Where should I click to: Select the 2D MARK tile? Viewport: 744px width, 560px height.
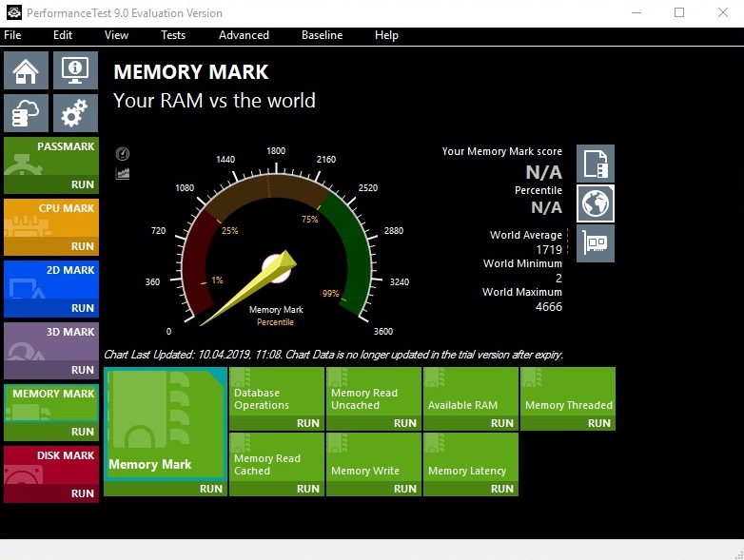coord(51,280)
